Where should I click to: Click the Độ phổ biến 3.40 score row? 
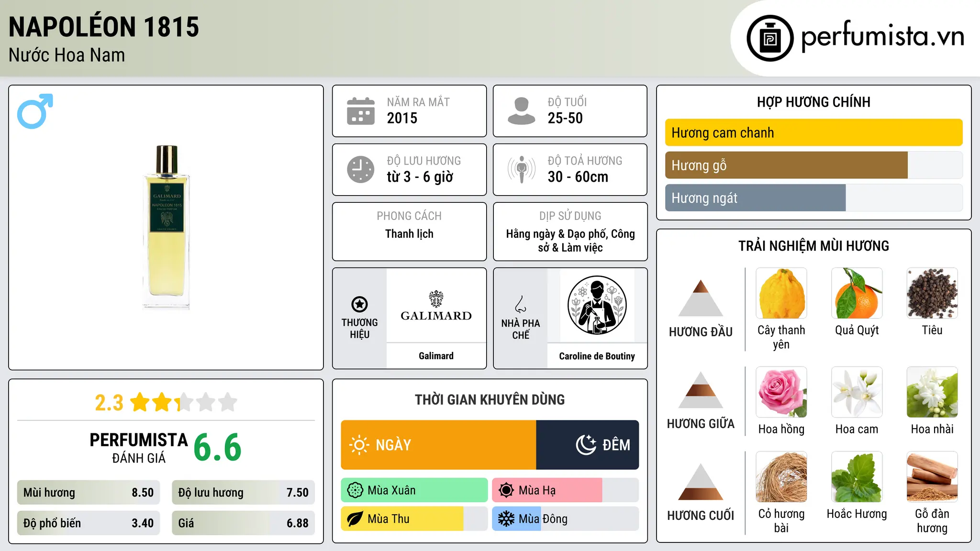pos(89,523)
